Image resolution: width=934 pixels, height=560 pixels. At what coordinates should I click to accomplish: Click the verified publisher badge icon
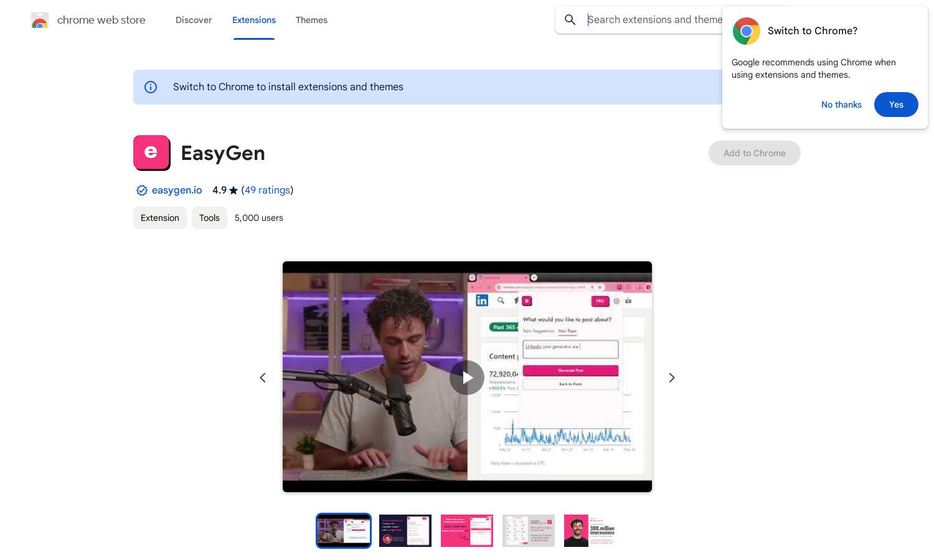click(142, 190)
